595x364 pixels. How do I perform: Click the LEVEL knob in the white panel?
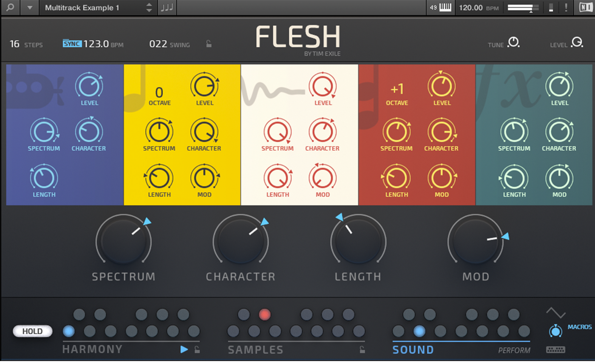tap(323, 86)
